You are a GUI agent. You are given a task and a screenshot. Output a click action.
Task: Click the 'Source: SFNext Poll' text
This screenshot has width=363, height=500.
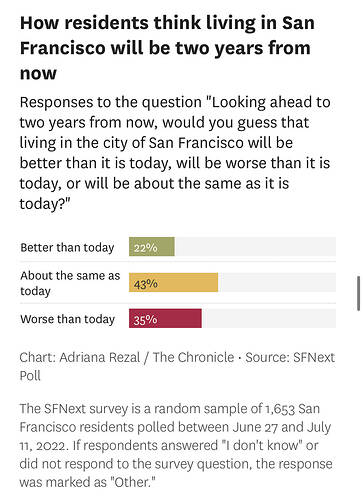click(x=177, y=366)
